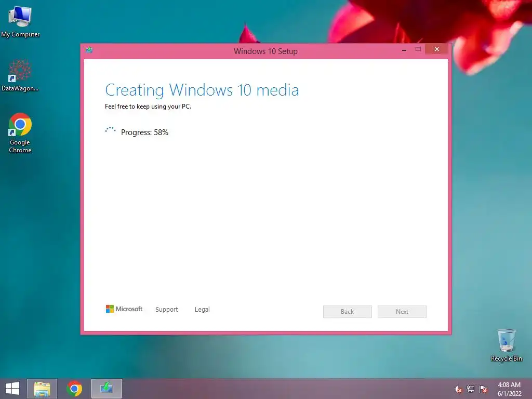Screen dimensions: 532x399
Task: Open the Windows Start button
Action: tap(12, 389)
